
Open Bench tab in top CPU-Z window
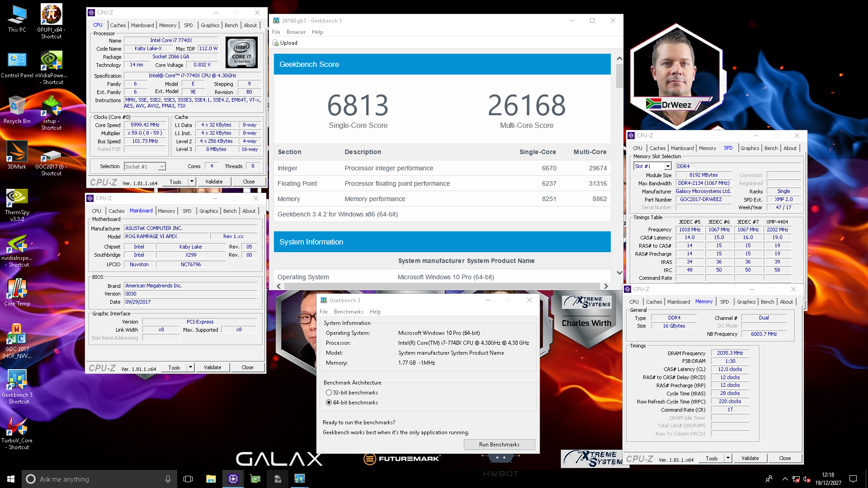pos(231,25)
